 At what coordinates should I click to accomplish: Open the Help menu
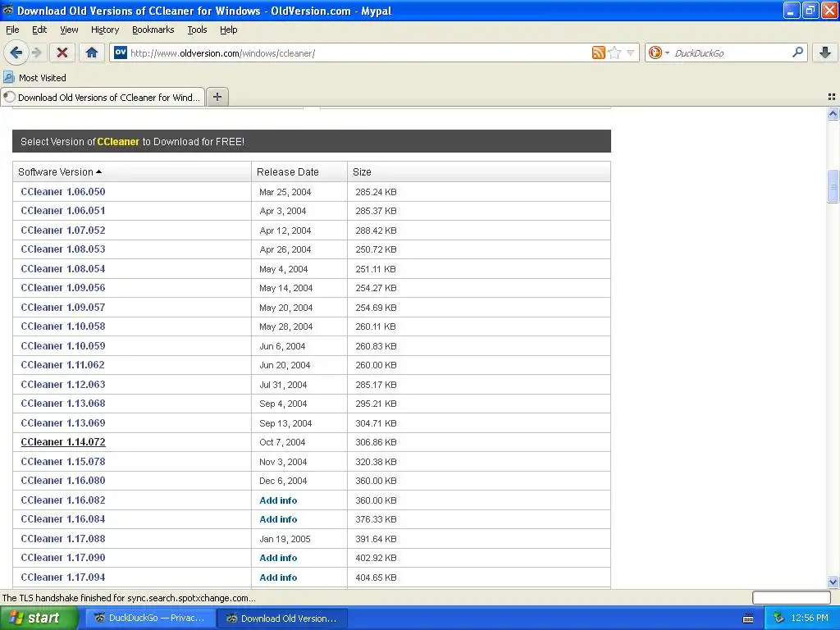[x=228, y=30]
